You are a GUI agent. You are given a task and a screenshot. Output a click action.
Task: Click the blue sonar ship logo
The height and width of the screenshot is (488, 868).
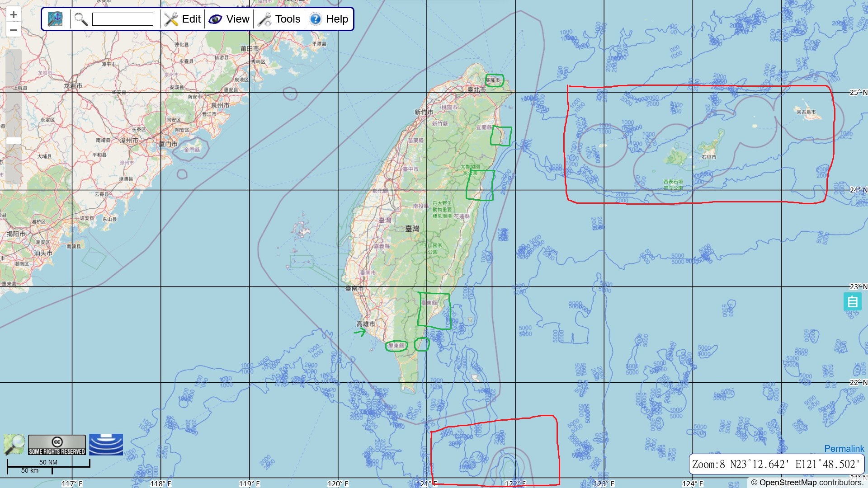pyautogui.click(x=106, y=444)
